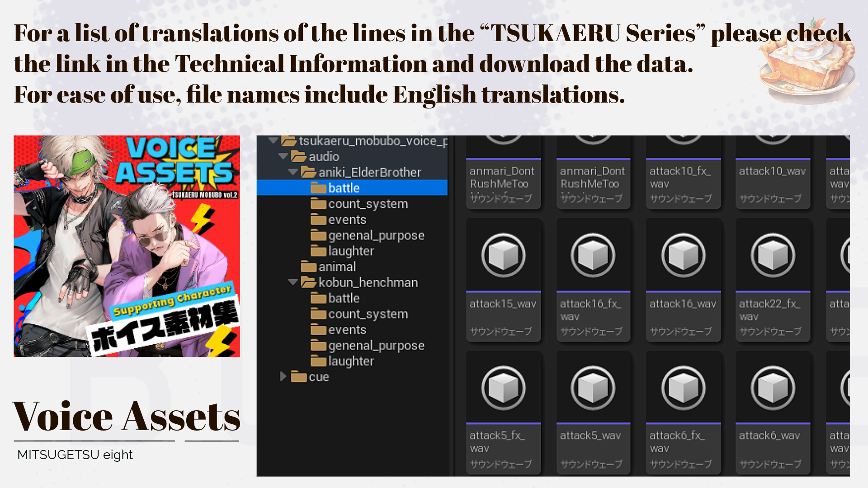Select the attack5_fx_wav sound wave asset icon
The image size is (868, 488).
pyautogui.click(x=503, y=388)
